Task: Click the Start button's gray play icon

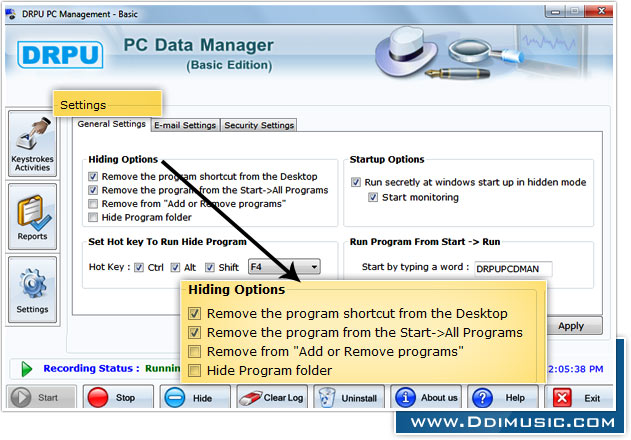Action: [x=21, y=398]
